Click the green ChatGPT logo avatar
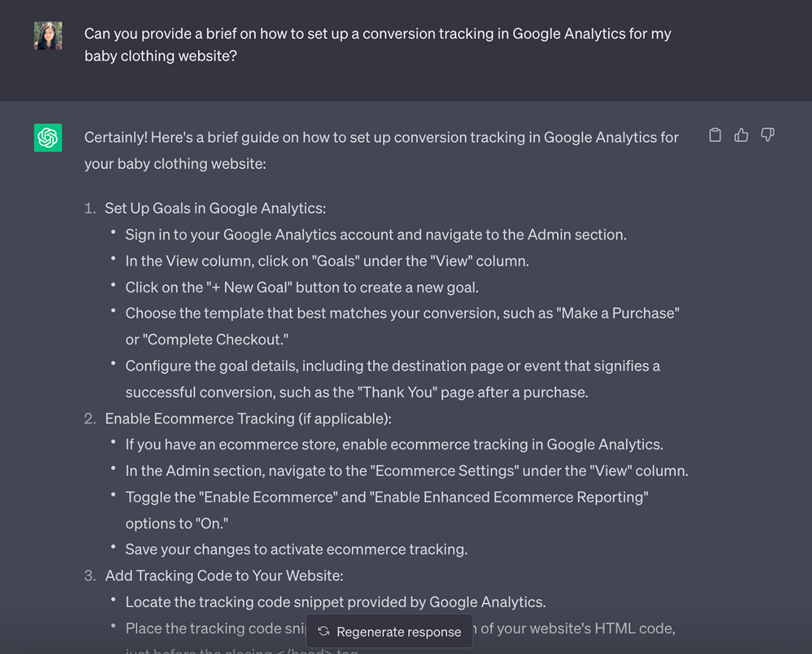 48,137
